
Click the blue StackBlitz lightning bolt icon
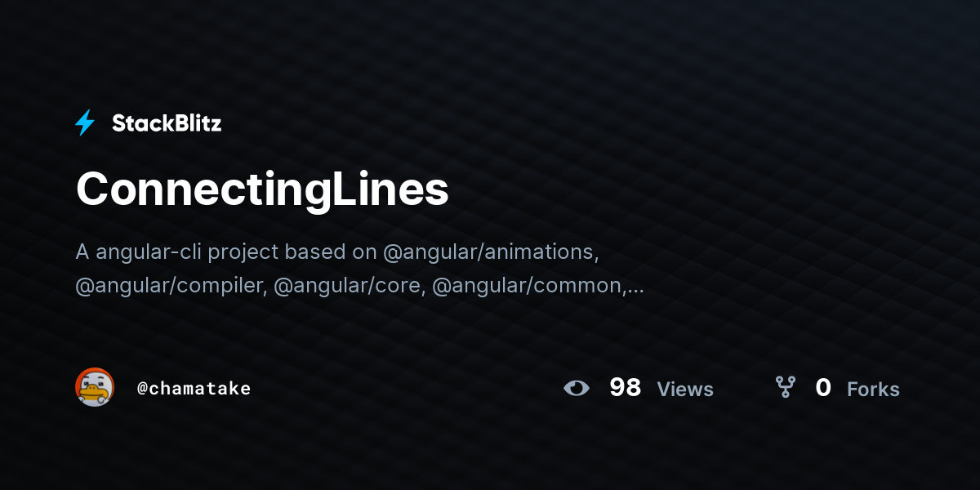85,123
